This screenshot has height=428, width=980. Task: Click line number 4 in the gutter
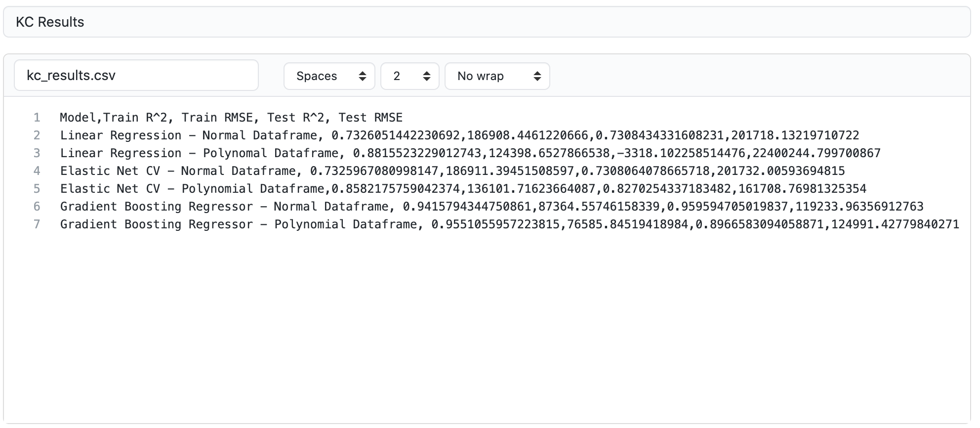coord(37,171)
